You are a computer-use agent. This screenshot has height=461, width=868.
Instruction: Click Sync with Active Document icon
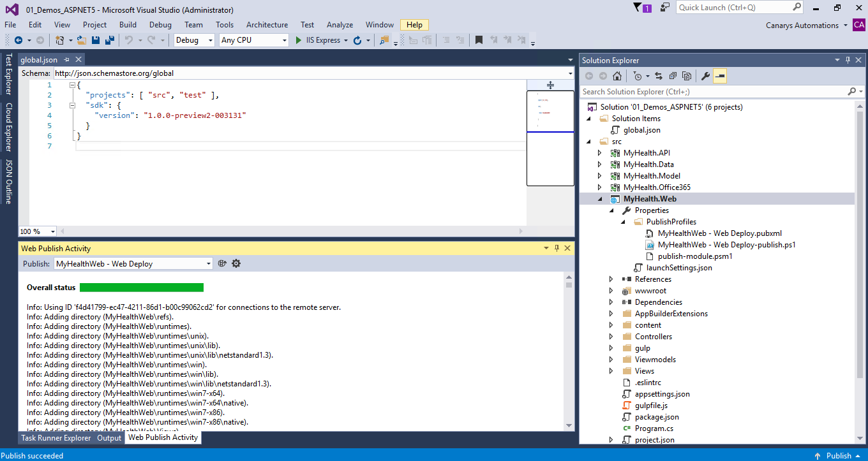(x=659, y=76)
